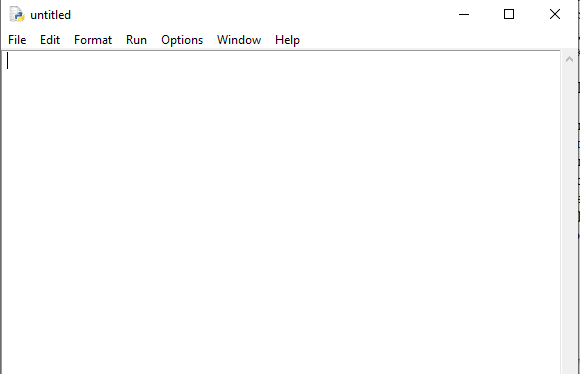Open the Options menu
This screenshot has height=374, width=580.
coord(182,40)
